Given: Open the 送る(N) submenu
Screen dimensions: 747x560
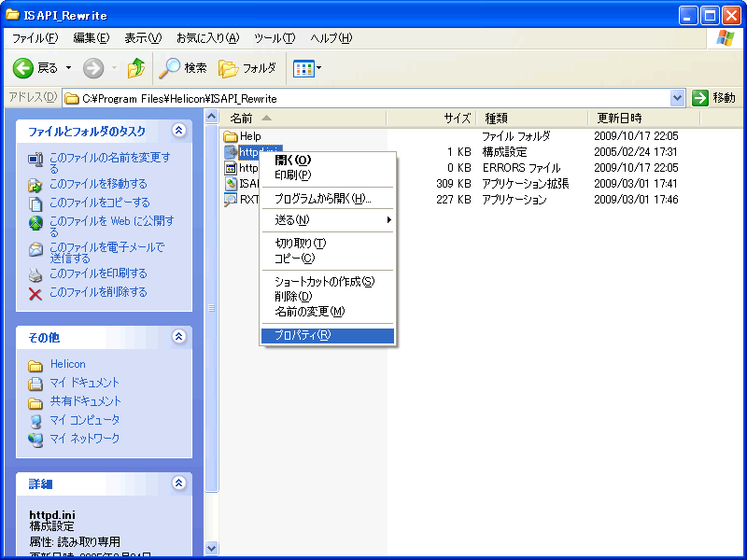Looking at the screenshot, I should (328, 220).
